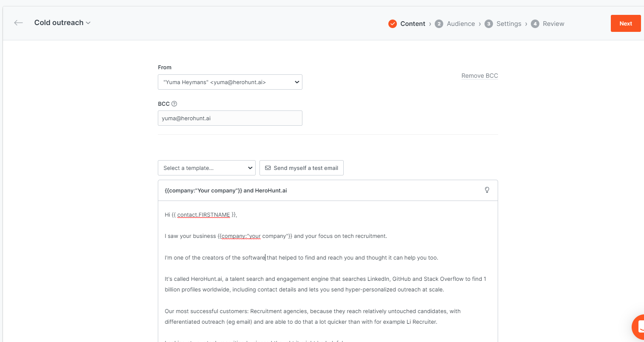Image resolution: width=644 pixels, height=342 pixels.
Task: Click the Remove BCC link
Action: point(479,76)
